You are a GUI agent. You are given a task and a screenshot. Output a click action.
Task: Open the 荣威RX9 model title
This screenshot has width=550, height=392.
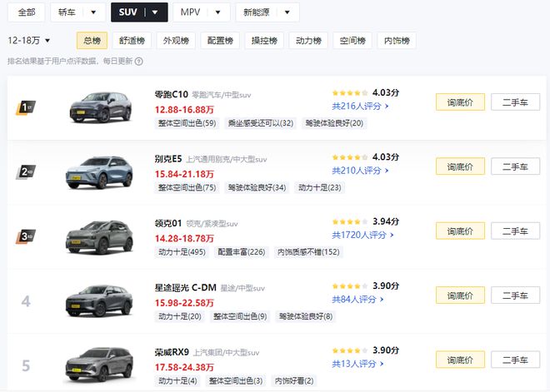click(172, 352)
